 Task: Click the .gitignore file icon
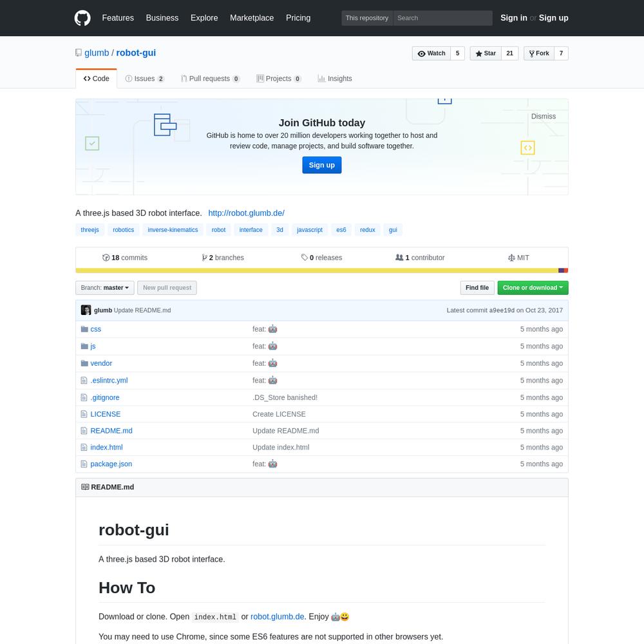[x=84, y=397]
